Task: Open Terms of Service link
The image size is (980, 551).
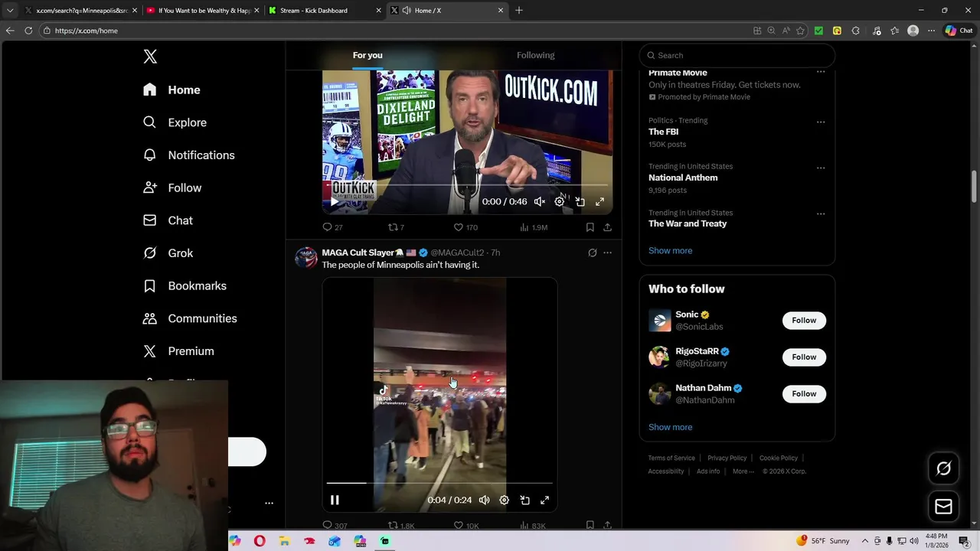Action: (x=671, y=458)
